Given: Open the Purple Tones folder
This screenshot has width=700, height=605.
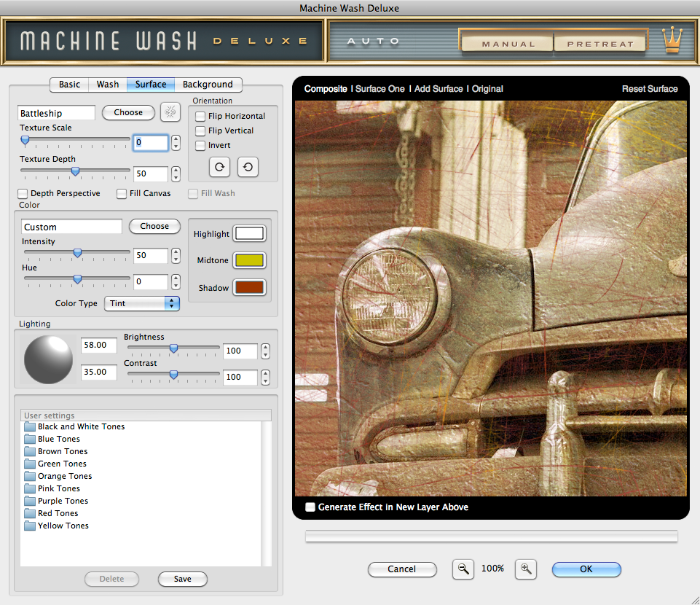Looking at the screenshot, I should 56,501.
